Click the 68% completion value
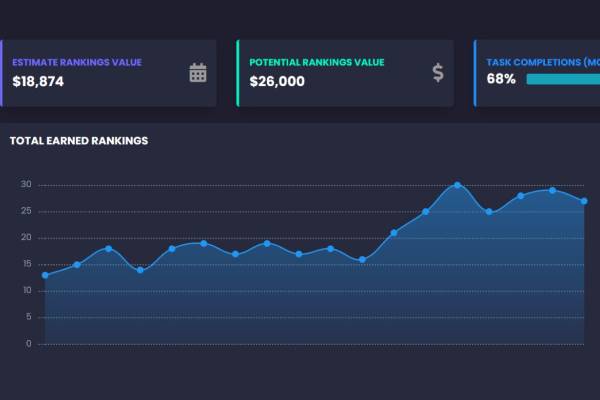This screenshot has height=400, width=600. pyautogui.click(x=501, y=79)
